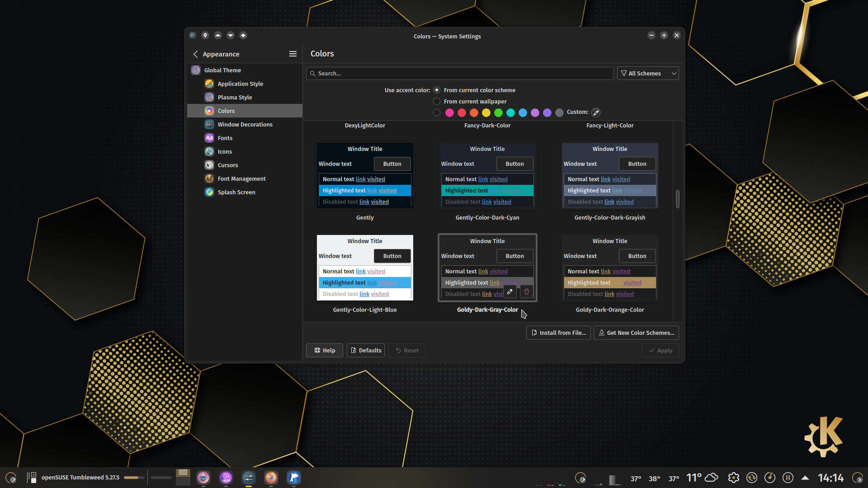Click the color schemes list scrollbar
Screen dimensions: 868x488
pyautogui.click(x=677, y=199)
